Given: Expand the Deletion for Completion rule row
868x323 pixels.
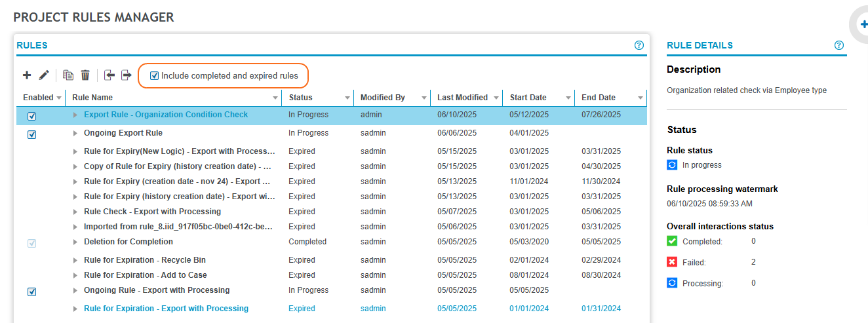Looking at the screenshot, I should click(x=75, y=242).
